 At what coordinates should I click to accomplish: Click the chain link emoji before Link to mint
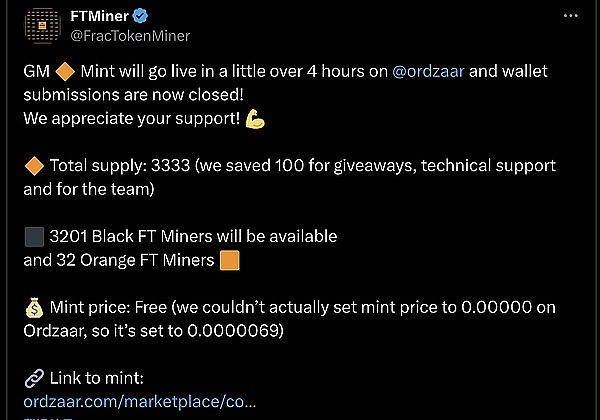(33, 377)
